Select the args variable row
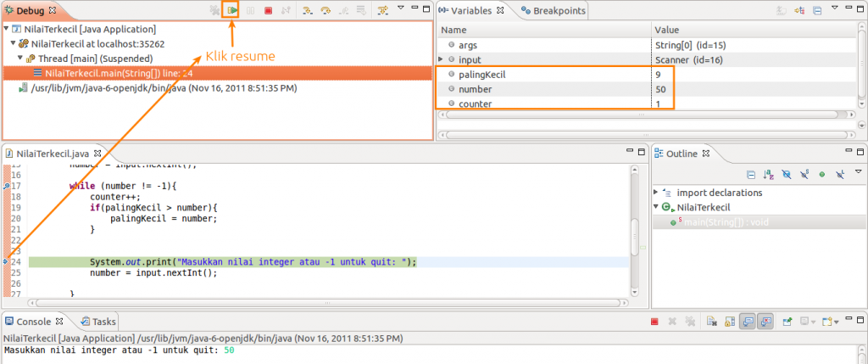This screenshot has width=868, height=364. coord(647,45)
